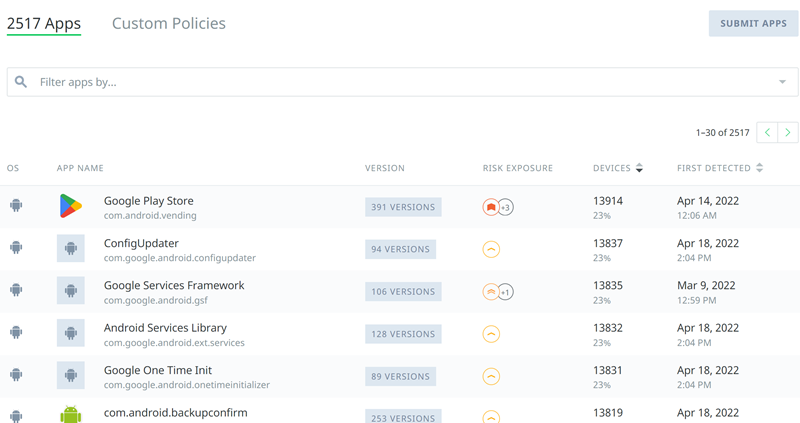Click the yellow risk icon for Android Services Library

point(491,334)
